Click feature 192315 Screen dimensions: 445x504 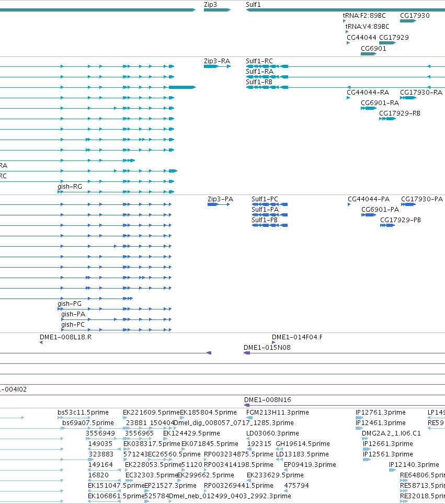[249, 449]
